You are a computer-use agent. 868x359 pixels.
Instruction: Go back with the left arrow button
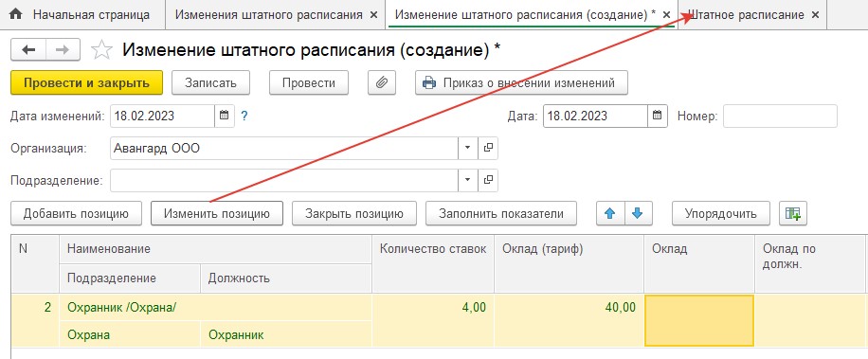pyautogui.click(x=28, y=50)
